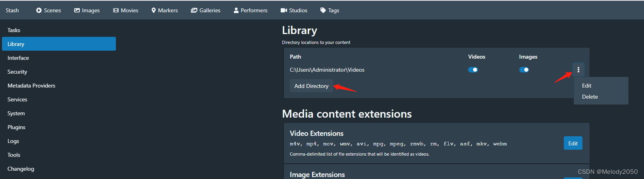Image resolution: width=644 pixels, height=179 pixels.
Task: Click the Markers pin icon in navbar
Action: (154, 10)
